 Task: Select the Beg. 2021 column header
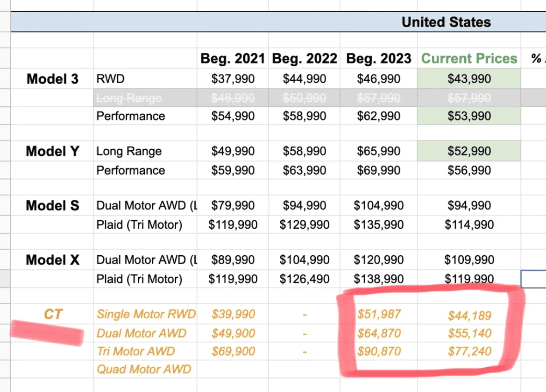233,58
